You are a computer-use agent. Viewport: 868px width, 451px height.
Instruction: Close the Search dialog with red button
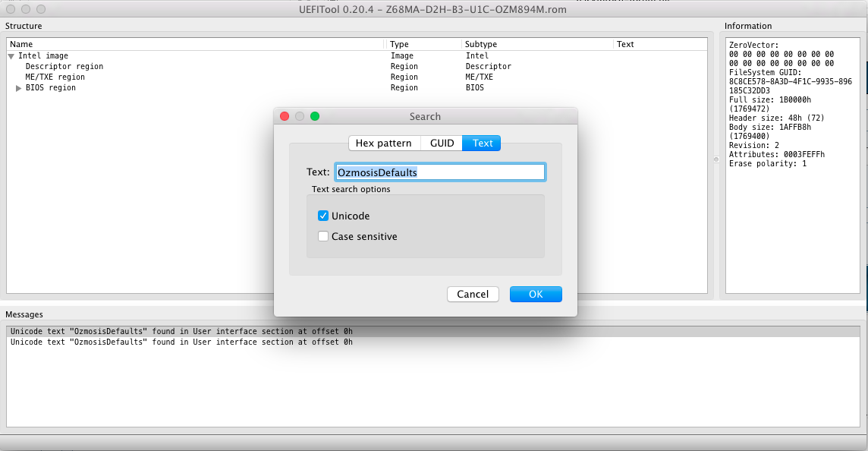pyautogui.click(x=285, y=116)
